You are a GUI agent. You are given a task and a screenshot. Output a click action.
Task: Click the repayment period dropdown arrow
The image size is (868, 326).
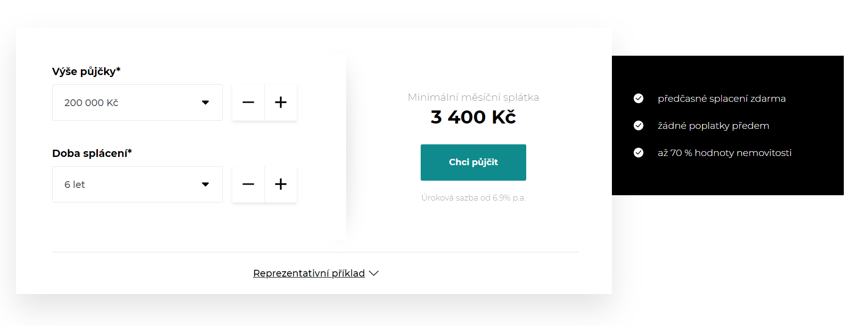tap(205, 185)
